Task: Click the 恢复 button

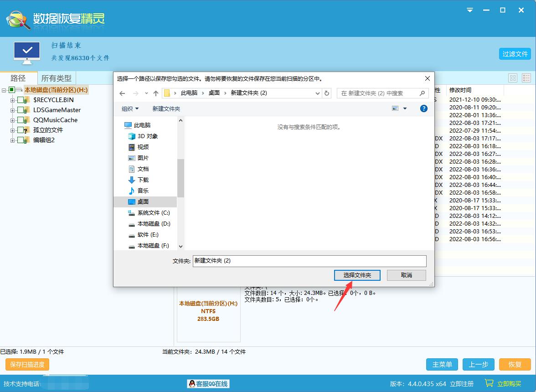Action: [515, 364]
